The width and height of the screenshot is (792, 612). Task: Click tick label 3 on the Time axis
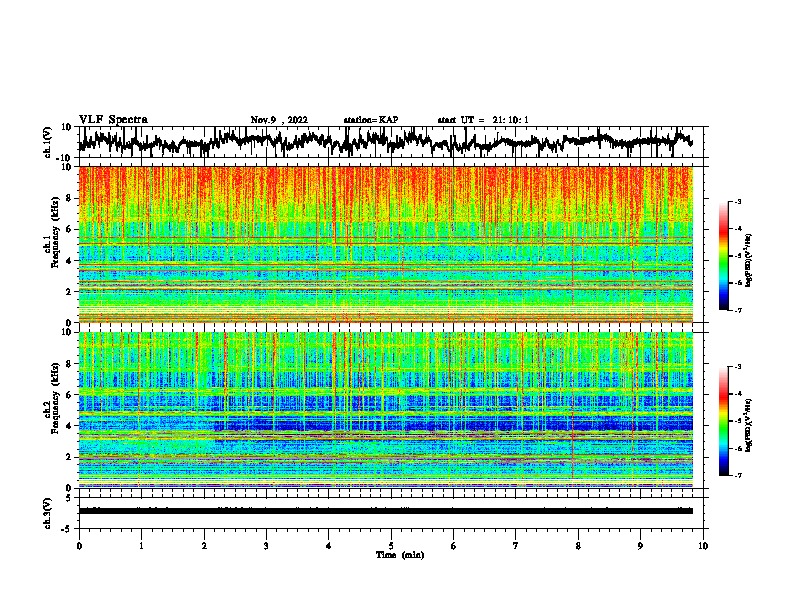pyautogui.click(x=266, y=546)
